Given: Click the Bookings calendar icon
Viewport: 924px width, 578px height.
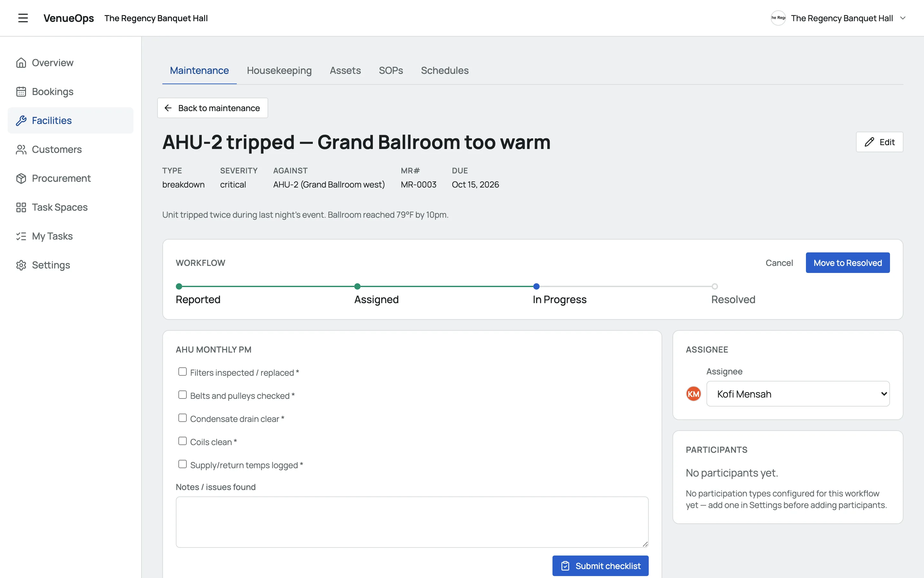Looking at the screenshot, I should [21, 92].
